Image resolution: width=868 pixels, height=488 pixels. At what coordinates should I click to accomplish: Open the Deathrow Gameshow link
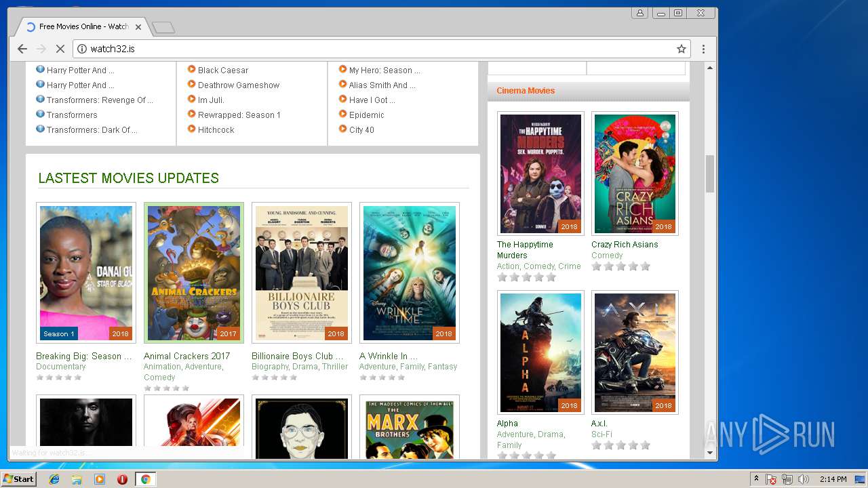[x=239, y=85]
